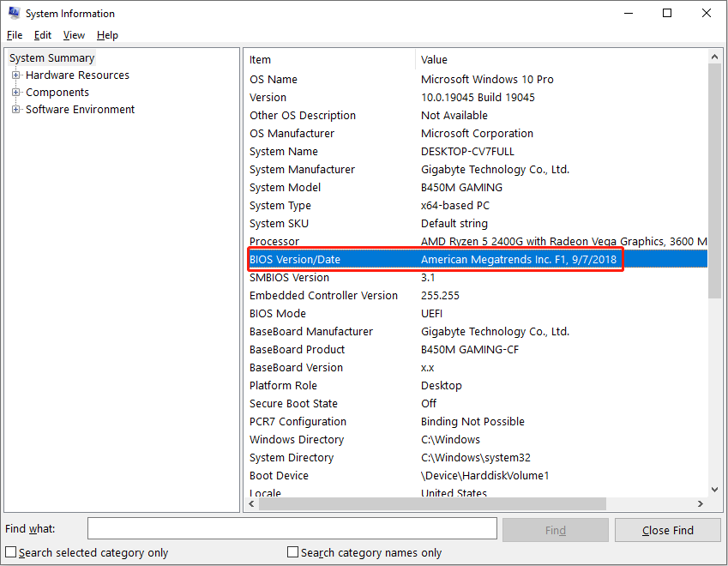The width and height of the screenshot is (728, 566).
Task: Click the System Information title bar icon
Action: click(12, 13)
